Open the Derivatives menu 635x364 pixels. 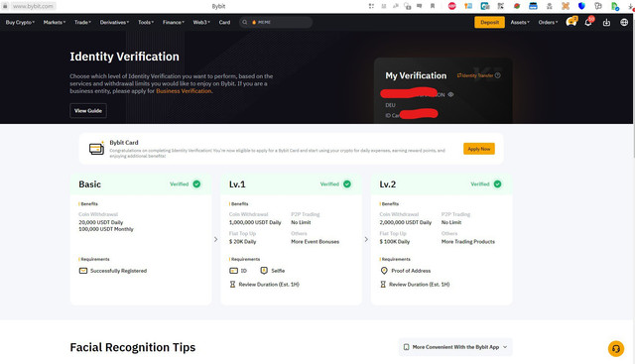[114, 22]
